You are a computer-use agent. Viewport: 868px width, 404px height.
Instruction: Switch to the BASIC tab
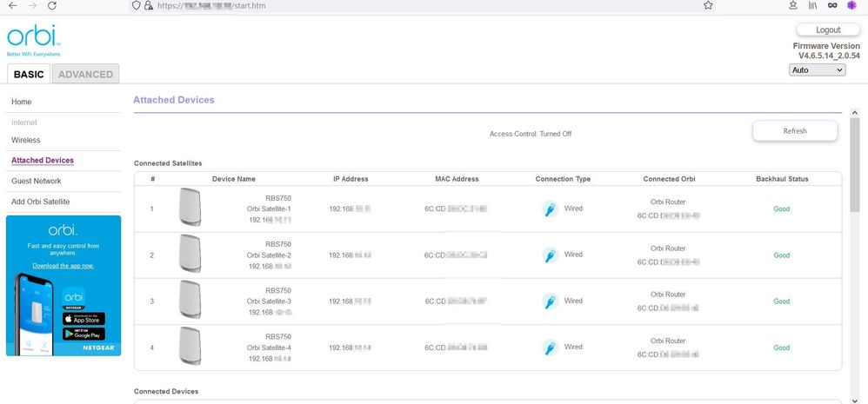(29, 74)
